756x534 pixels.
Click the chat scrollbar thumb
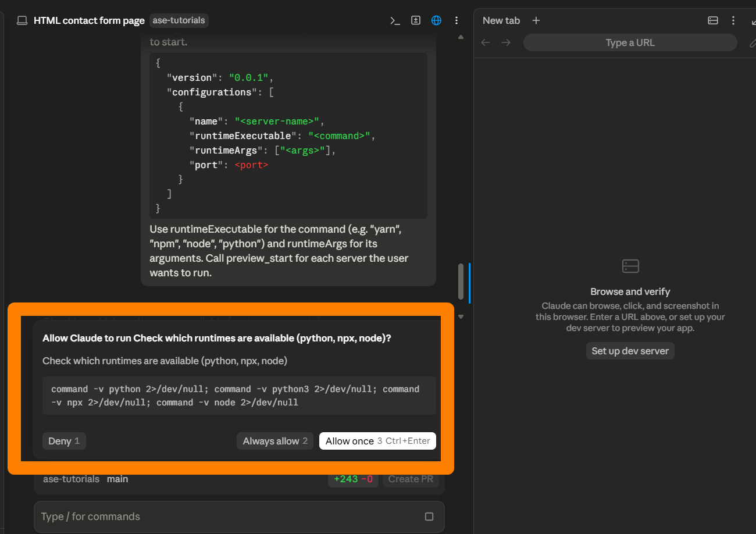461,282
